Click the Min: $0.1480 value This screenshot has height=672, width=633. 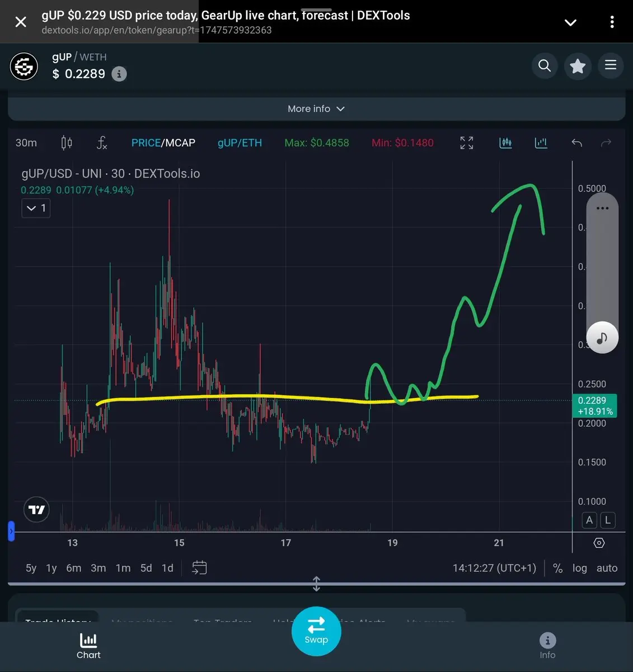click(402, 143)
